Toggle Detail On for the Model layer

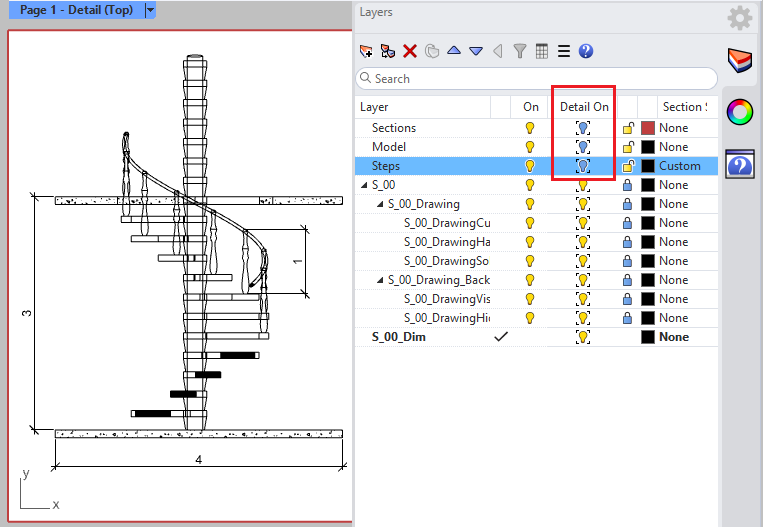(583, 147)
